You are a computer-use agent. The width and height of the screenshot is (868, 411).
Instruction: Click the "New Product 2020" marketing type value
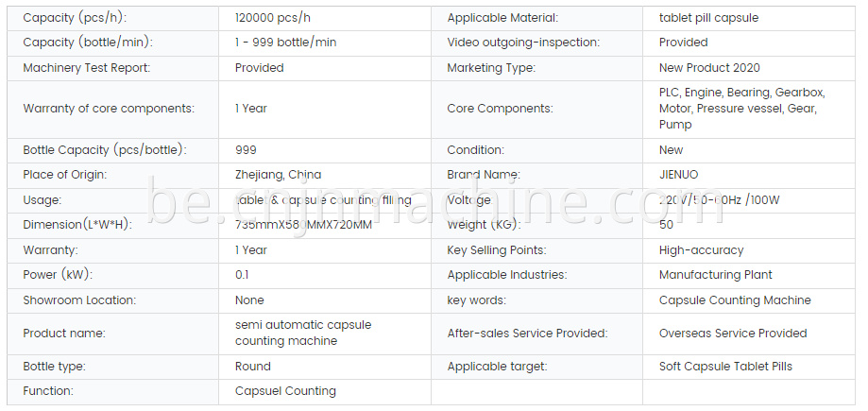point(709,68)
